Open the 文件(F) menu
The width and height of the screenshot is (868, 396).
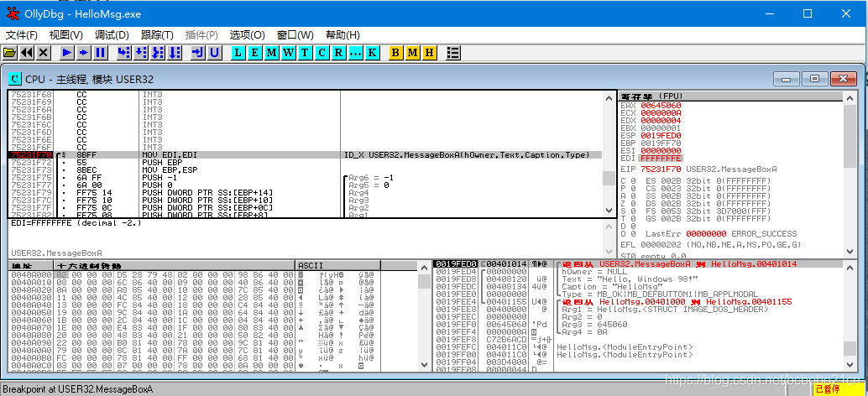(x=22, y=35)
